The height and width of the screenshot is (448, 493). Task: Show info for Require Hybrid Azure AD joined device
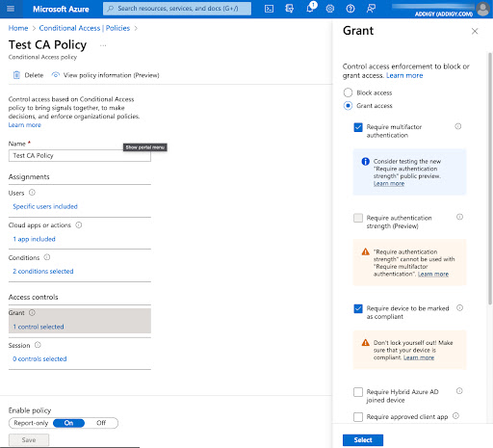(x=459, y=391)
